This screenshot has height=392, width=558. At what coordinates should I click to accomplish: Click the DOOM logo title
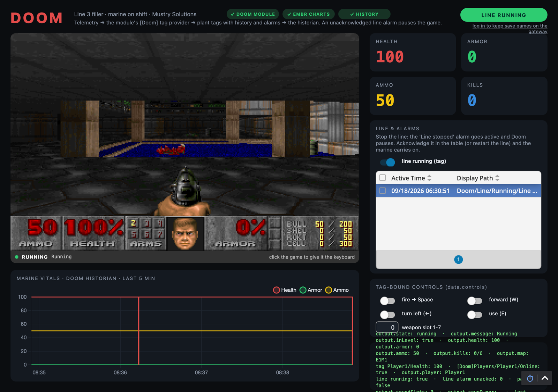pos(37,18)
